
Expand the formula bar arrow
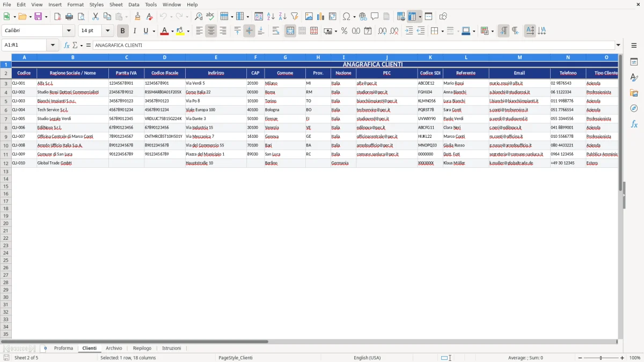tap(618, 45)
